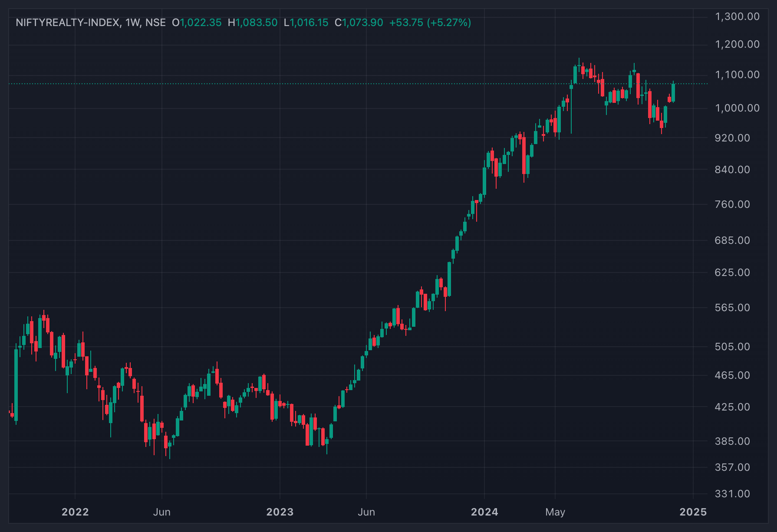The height and width of the screenshot is (532, 777).
Task: Click the 2024 label on time axis
Action: tap(484, 512)
